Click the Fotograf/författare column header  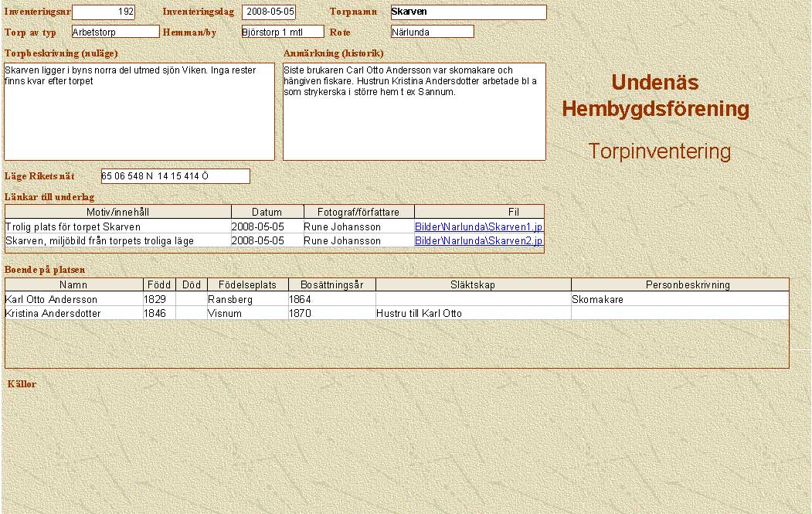358,212
